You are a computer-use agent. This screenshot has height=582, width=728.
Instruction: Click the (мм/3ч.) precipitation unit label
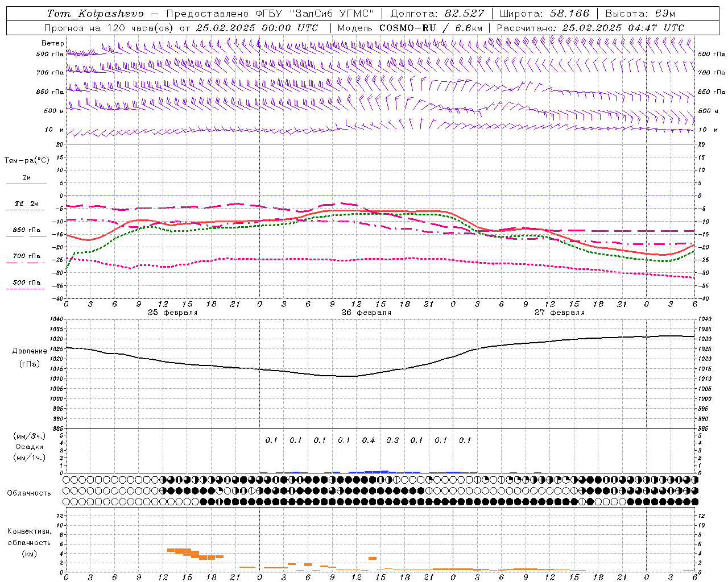30,436
